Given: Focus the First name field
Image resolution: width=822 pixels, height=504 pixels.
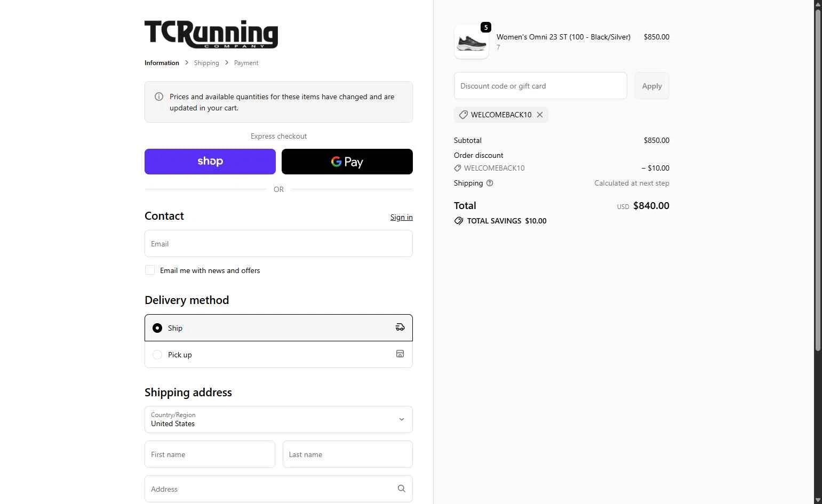Looking at the screenshot, I should pyautogui.click(x=210, y=454).
